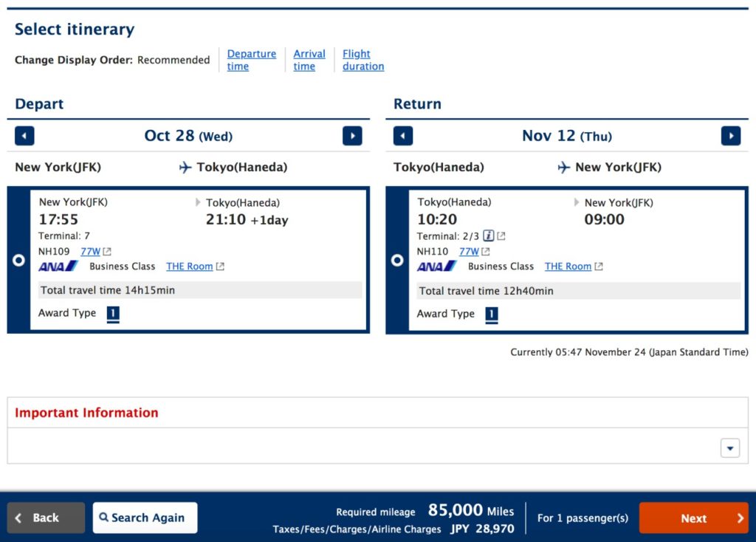Click the Back button

click(x=46, y=518)
